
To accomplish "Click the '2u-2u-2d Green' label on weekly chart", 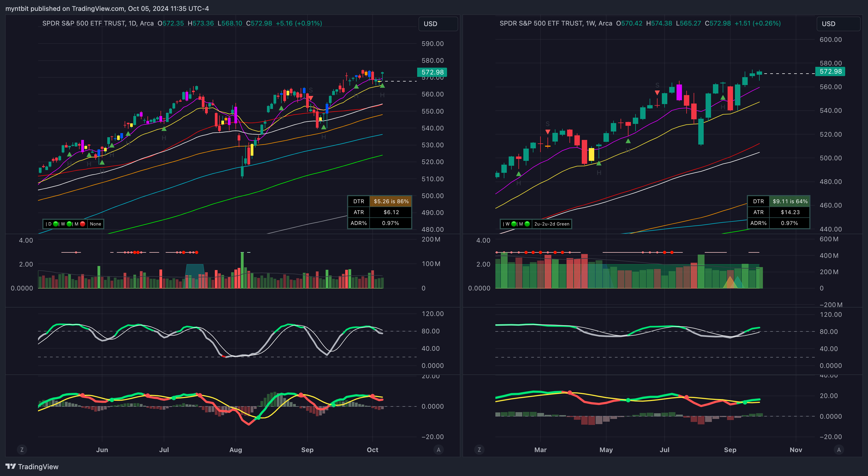I will [x=552, y=224].
